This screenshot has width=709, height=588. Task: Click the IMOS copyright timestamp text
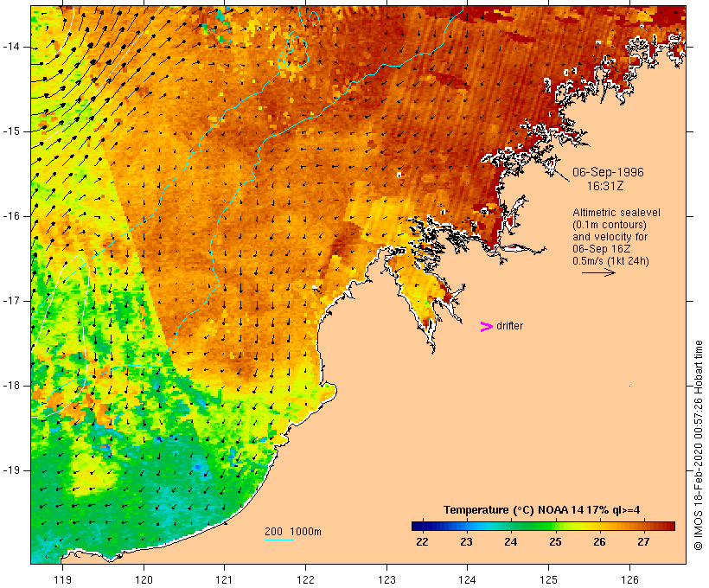point(698,445)
